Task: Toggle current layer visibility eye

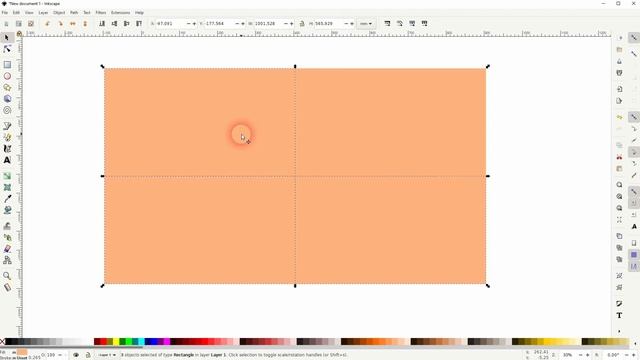Action: point(76,355)
